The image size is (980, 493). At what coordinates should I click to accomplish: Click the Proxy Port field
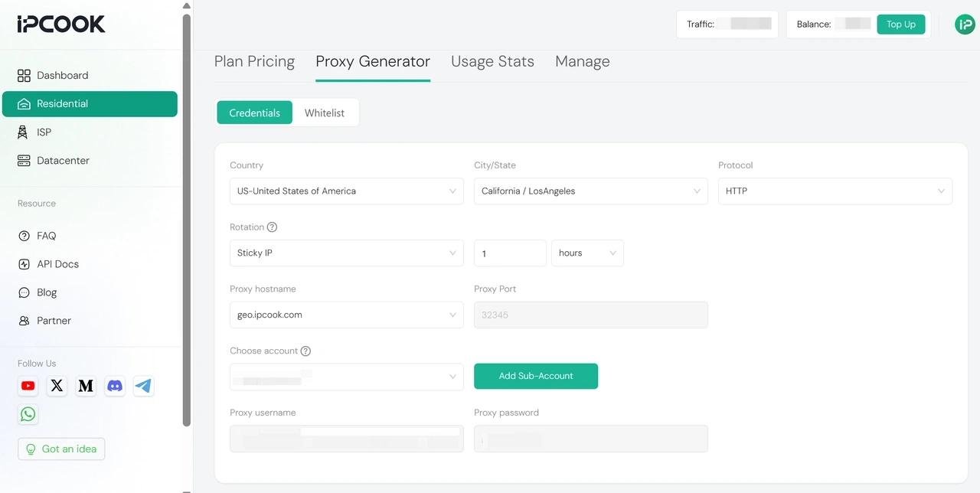point(591,315)
